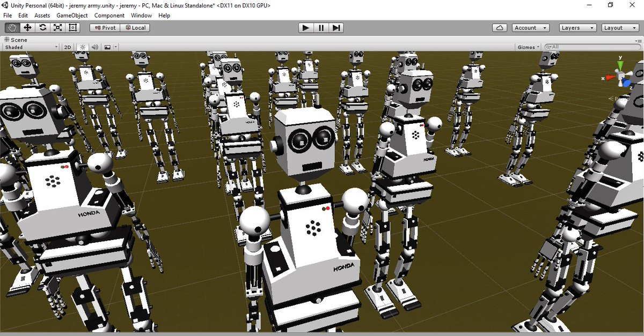Select the Scale tool

[x=57, y=27]
